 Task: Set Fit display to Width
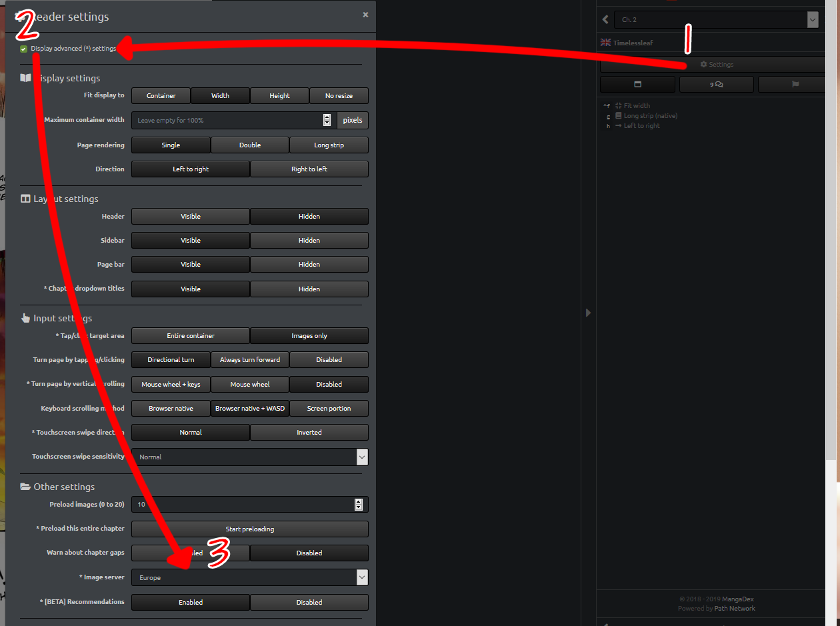220,95
